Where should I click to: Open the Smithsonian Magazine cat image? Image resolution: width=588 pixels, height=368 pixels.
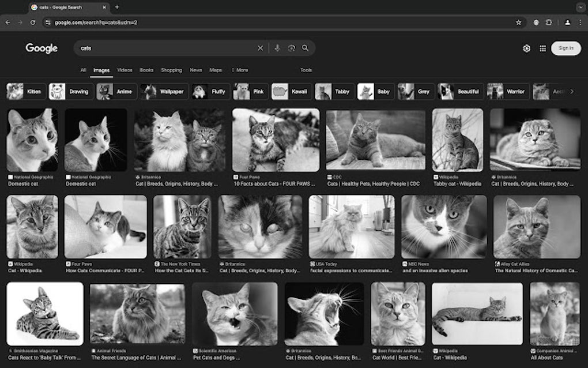click(x=45, y=314)
